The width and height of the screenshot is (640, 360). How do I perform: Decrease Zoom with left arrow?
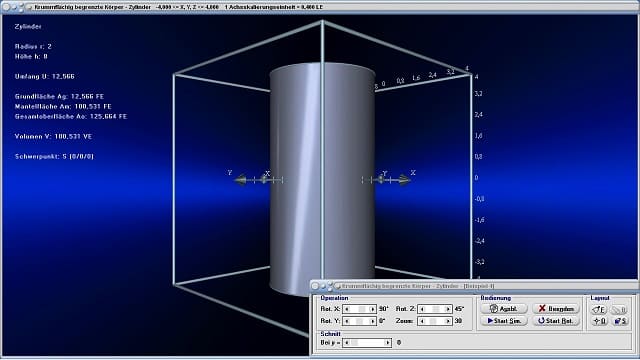click(422, 321)
